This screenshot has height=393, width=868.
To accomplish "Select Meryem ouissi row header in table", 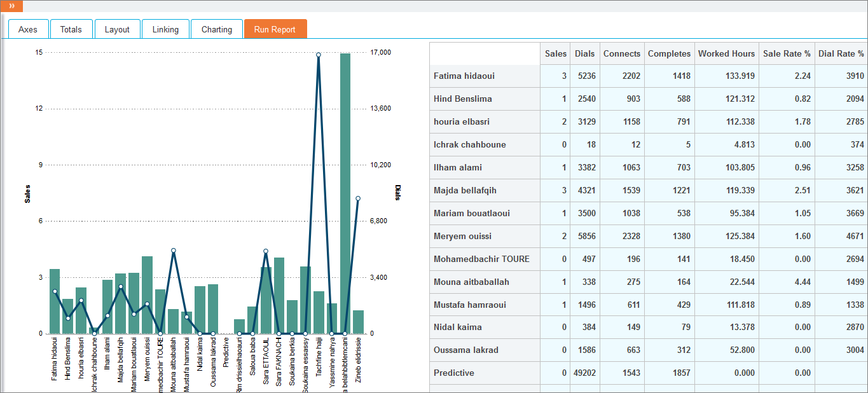I will [x=485, y=237].
